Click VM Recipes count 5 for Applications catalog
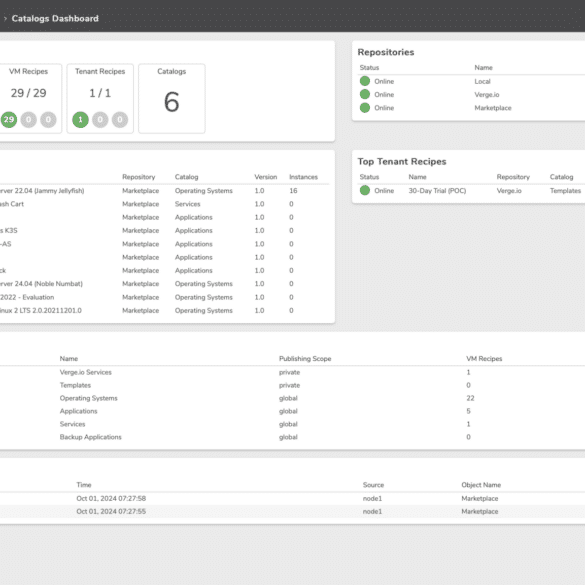This screenshot has height=585, width=585. click(x=468, y=411)
